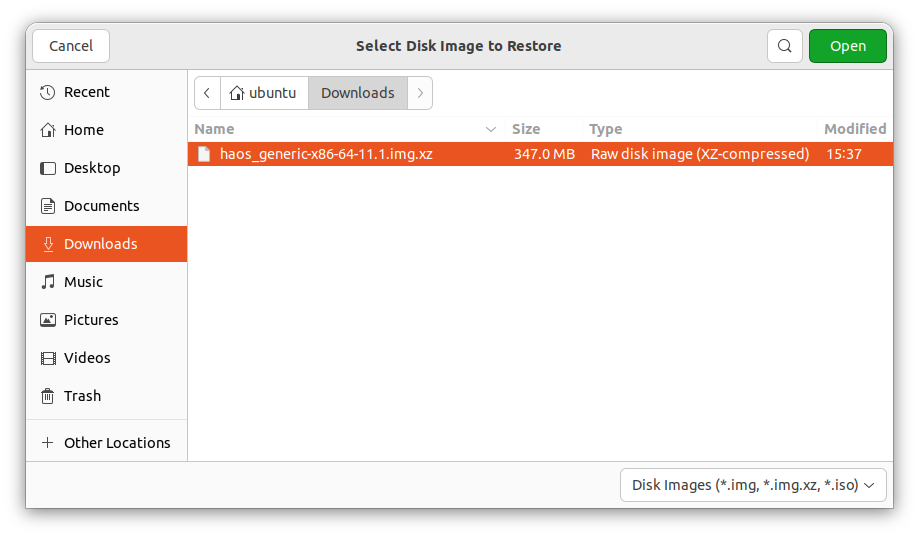919x537 pixels.
Task: Sort files by the Modified column header
Action: [x=854, y=129]
